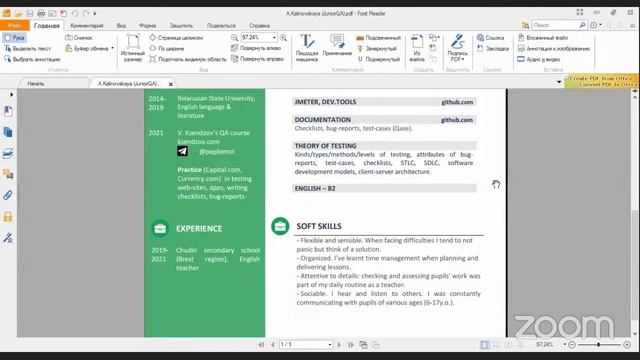Close the A.Kalinovskaya (JuniorQA) document tab
This screenshot has width=640, height=360.
pyautogui.click(x=171, y=84)
